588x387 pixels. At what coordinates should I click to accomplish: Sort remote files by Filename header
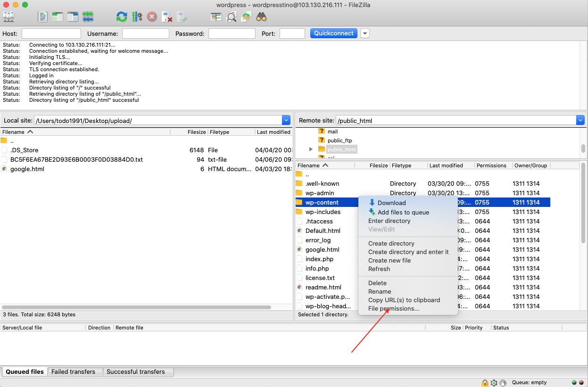(x=325, y=165)
